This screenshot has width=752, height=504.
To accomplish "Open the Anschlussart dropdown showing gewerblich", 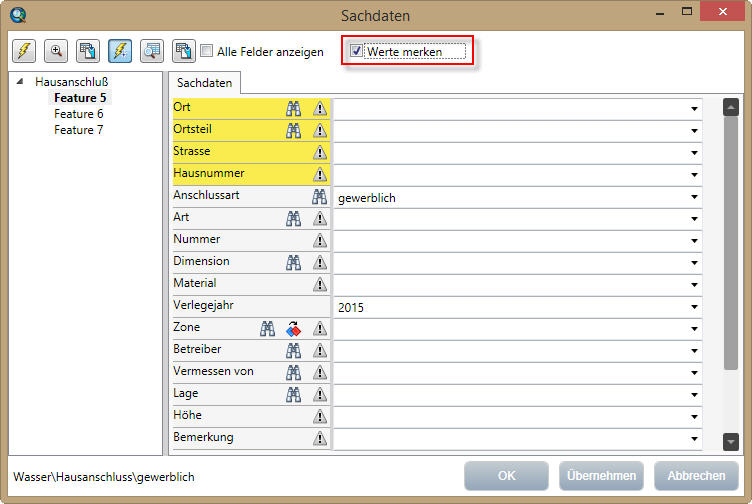I will (694, 197).
